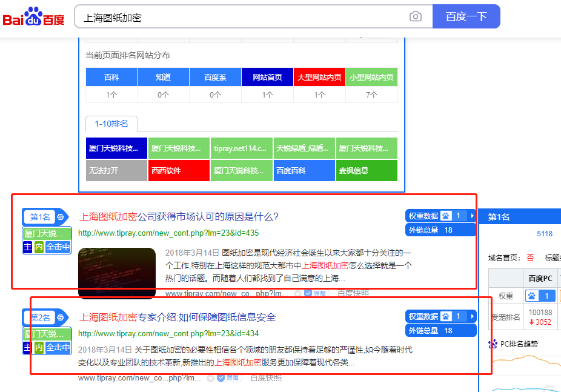The width and height of the screenshot is (561, 392).
Task: Click the 第1名 rank badge
Action: pyautogui.click(x=39, y=217)
